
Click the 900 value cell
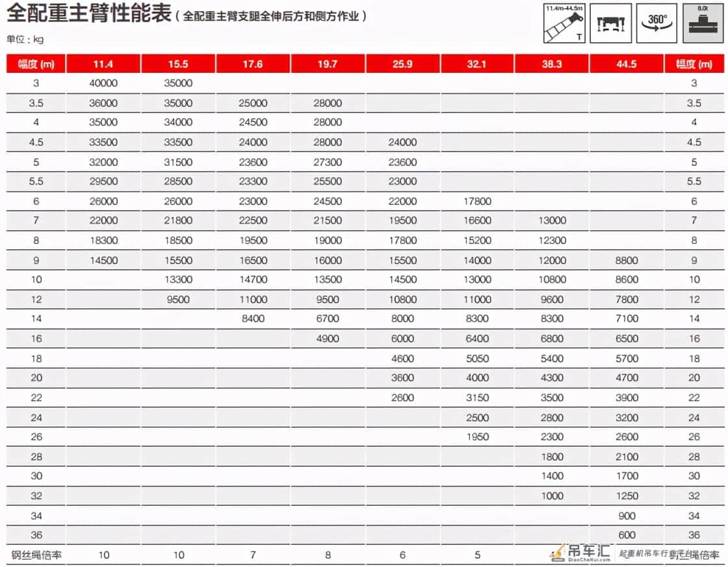pyautogui.click(x=627, y=516)
